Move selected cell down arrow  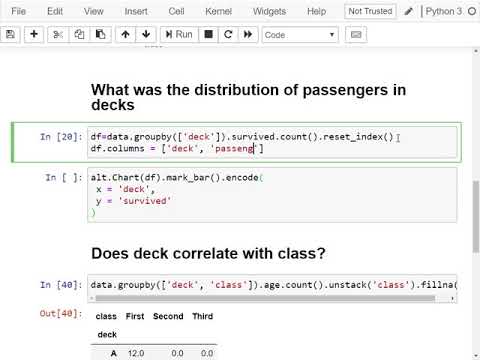pyautogui.click(x=146, y=34)
